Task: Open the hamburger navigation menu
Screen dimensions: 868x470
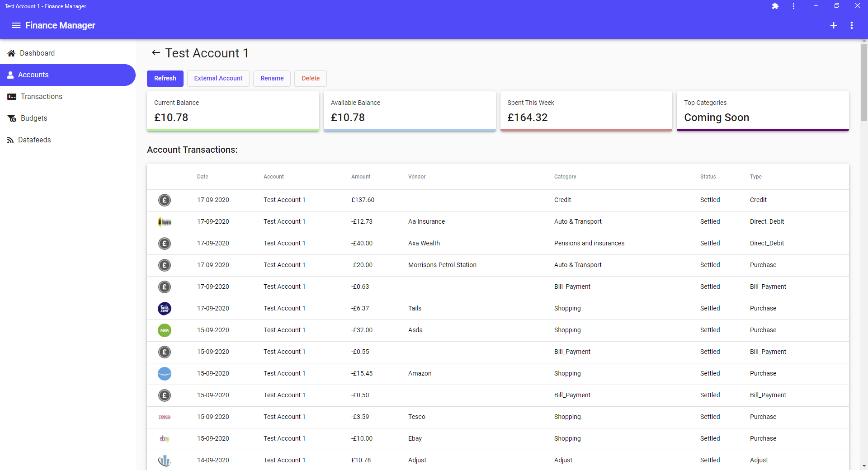Action: click(16, 25)
